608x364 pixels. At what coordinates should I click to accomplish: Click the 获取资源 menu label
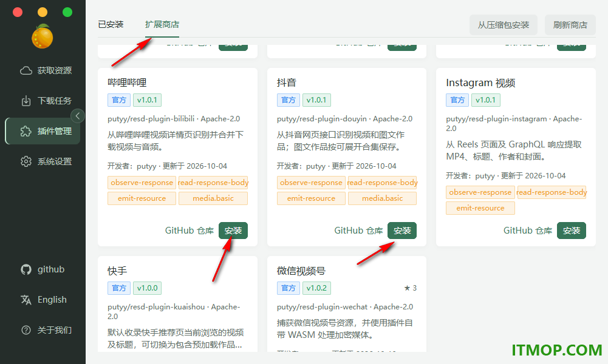(55, 70)
